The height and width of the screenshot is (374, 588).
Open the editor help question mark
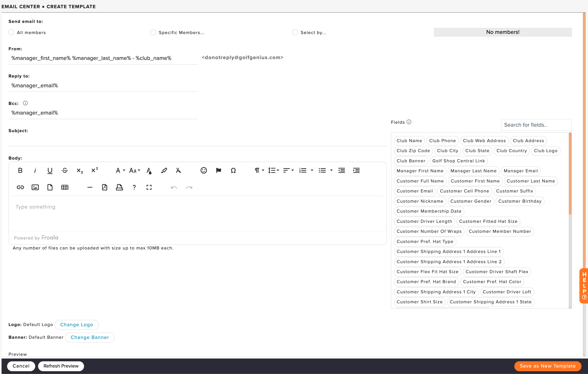coord(134,187)
